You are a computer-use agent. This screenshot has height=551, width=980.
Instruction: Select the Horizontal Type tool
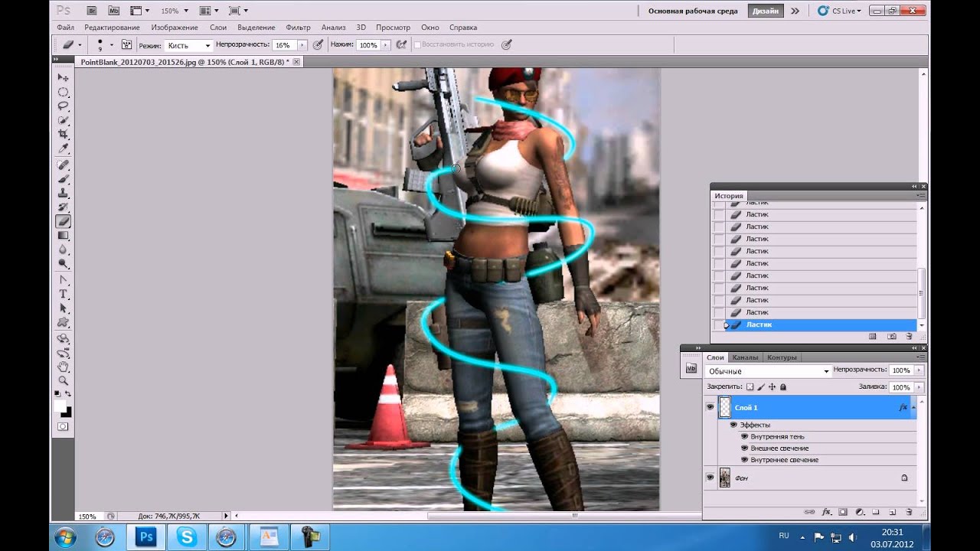64,295
